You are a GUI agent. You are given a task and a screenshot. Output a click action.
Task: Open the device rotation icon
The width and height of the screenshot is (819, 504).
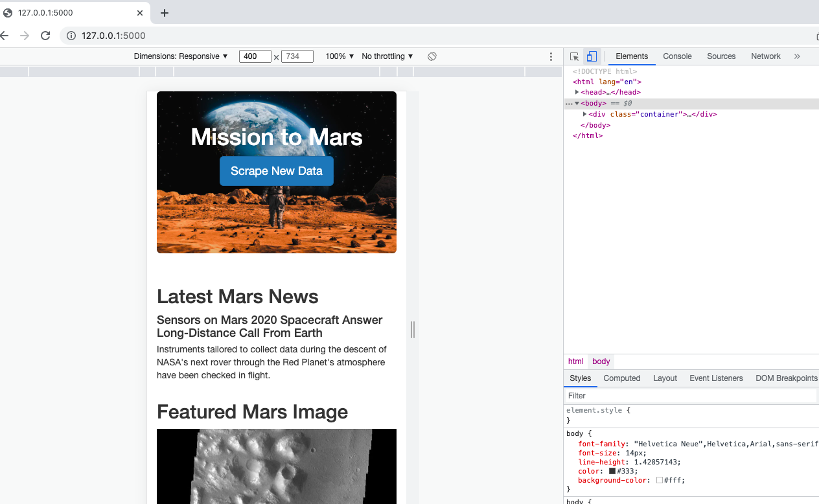[x=432, y=56]
